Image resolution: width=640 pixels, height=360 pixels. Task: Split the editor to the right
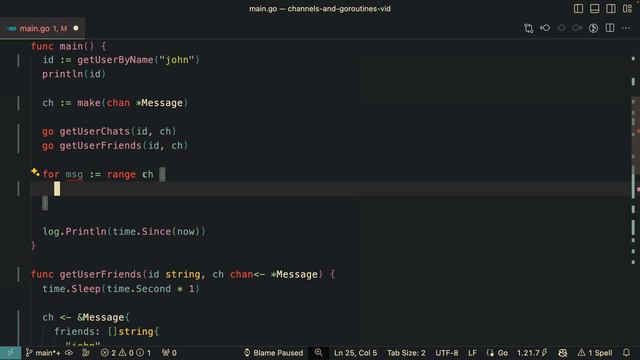click(x=610, y=28)
